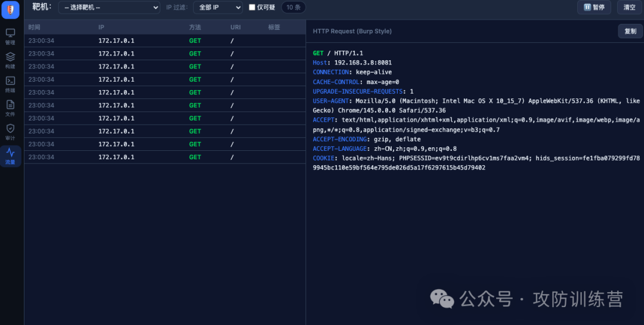Copy request using the 复制 button

[x=630, y=31]
